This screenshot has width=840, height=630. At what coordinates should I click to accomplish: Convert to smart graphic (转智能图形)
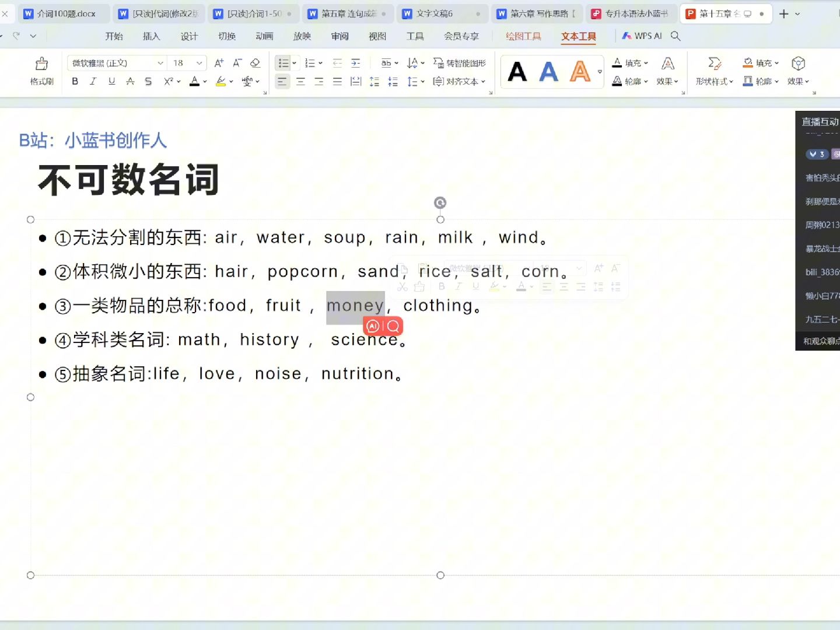coord(460,63)
